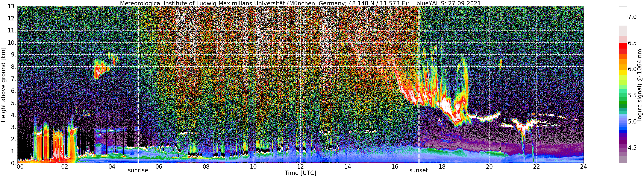Image resolution: width=644 pixels, height=177 pixels.
Task: Click the y-axis tick label '5.'
Action: (13, 103)
